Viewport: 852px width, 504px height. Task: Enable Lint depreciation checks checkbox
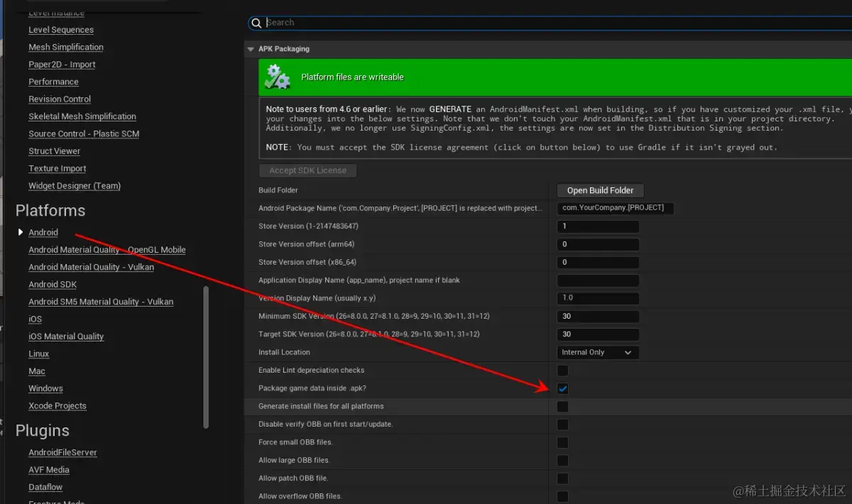coord(562,371)
